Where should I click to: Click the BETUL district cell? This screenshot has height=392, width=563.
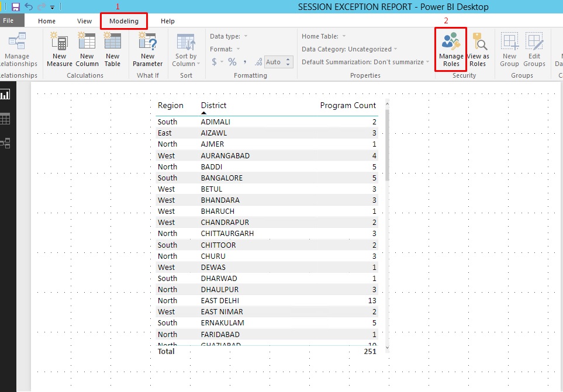212,189
